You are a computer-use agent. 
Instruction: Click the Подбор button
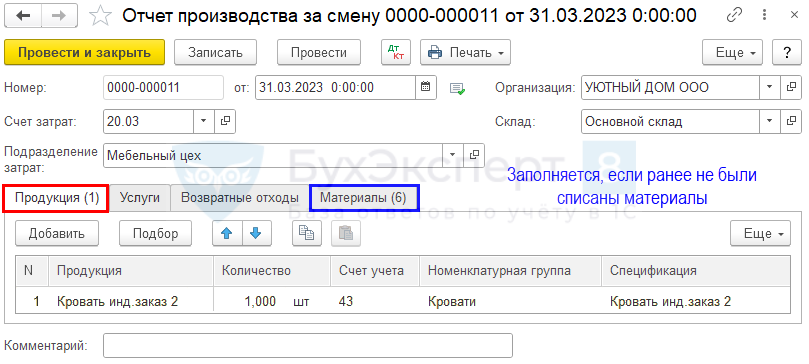[155, 234]
